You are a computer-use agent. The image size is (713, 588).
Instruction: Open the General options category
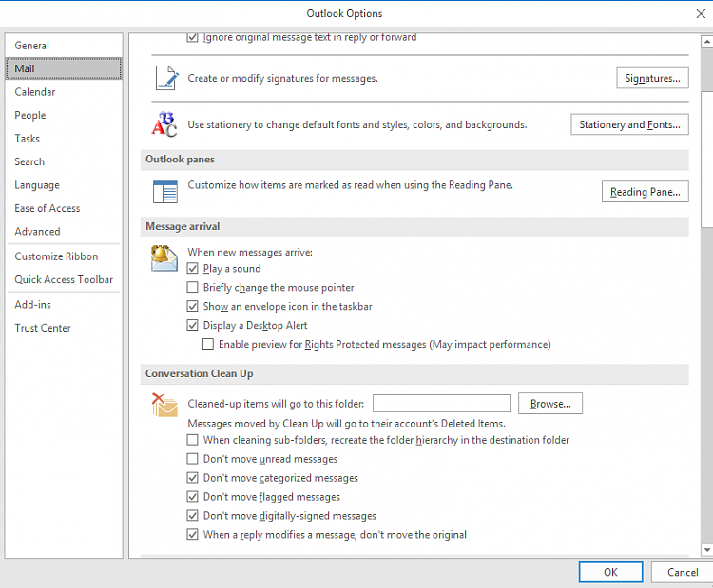(x=64, y=46)
